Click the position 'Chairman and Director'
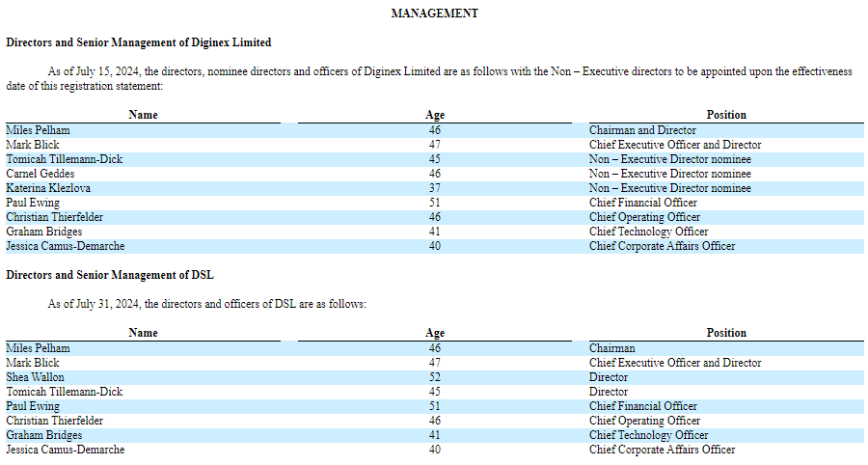 pos(642,130)
